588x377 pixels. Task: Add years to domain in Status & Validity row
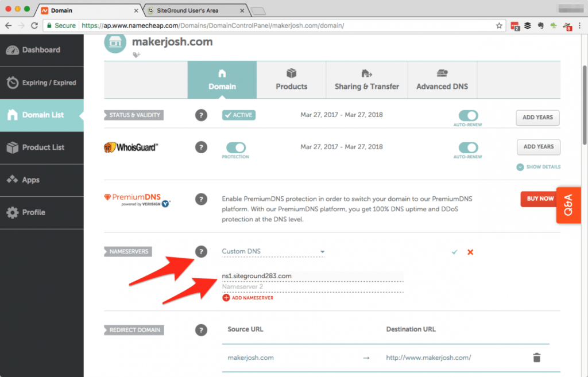pos(537,117)
